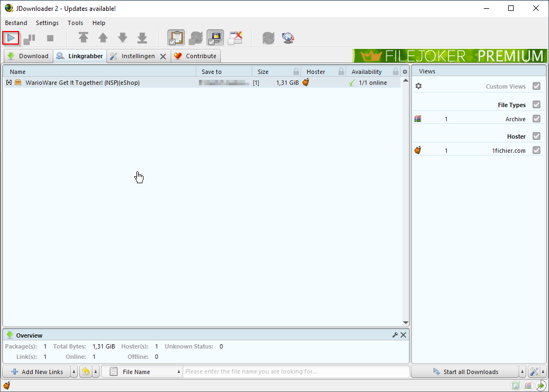549x392 pixels.
Task: Open the bottom bar quick settings tools icon
Action: point(534,372)
